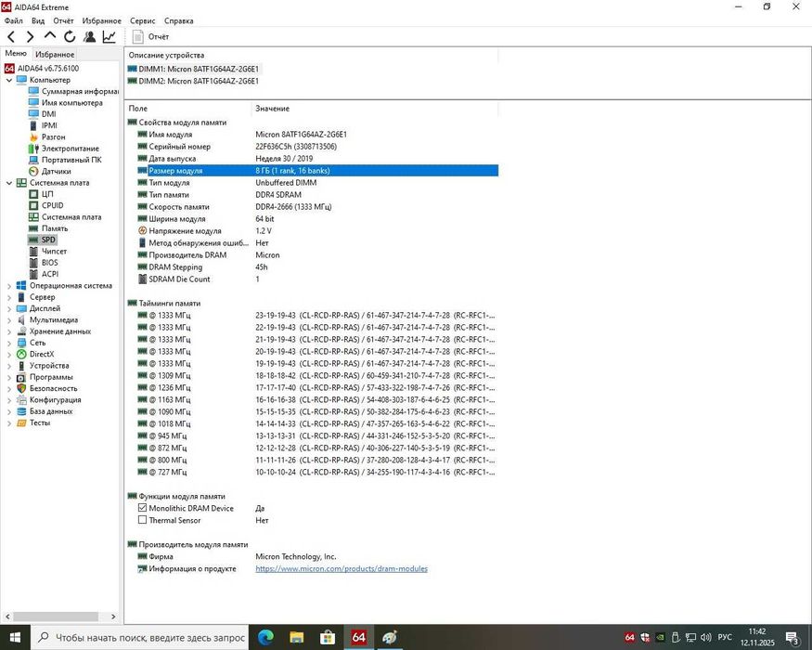Screen dimensions: 812x650
Task: Open the user manage icon in toolbar
Action: (x=90, y=36)
